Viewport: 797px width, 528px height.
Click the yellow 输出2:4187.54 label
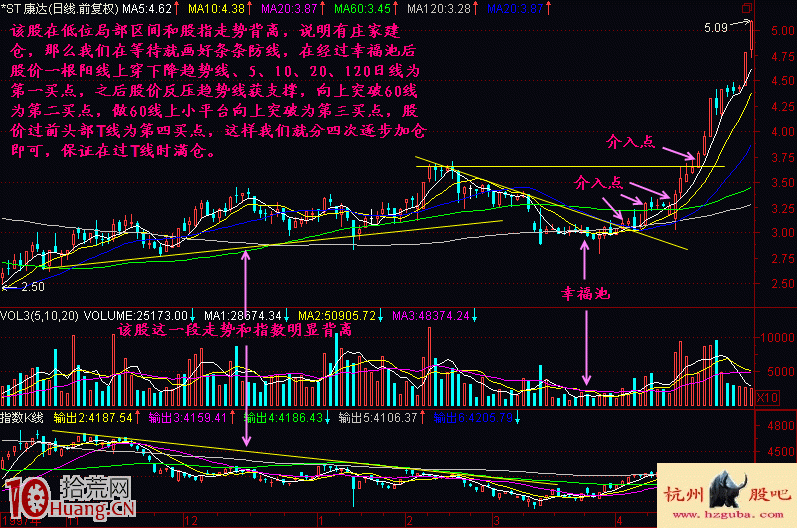[93, 418]
